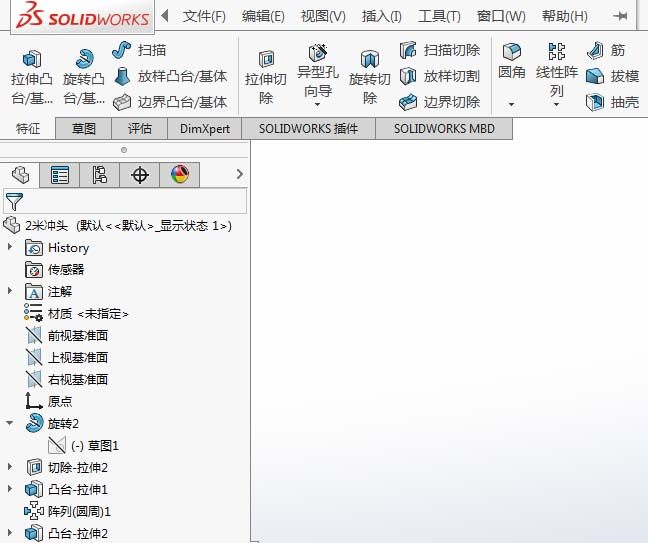Select the Lofted Boss/Base (放样凸台/基体) tool
The height and width of the screenshot is (543, 648).
click(x=170, y=76)
